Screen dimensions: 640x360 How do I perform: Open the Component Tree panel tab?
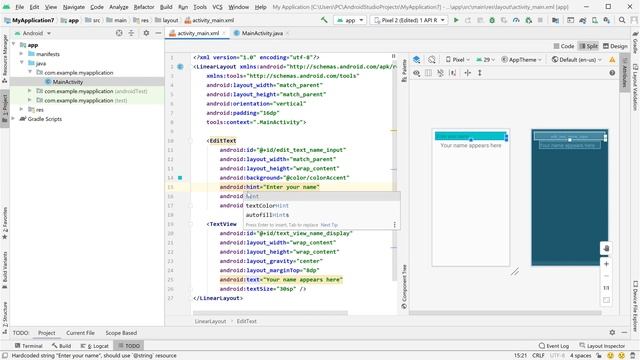[404, 286]
